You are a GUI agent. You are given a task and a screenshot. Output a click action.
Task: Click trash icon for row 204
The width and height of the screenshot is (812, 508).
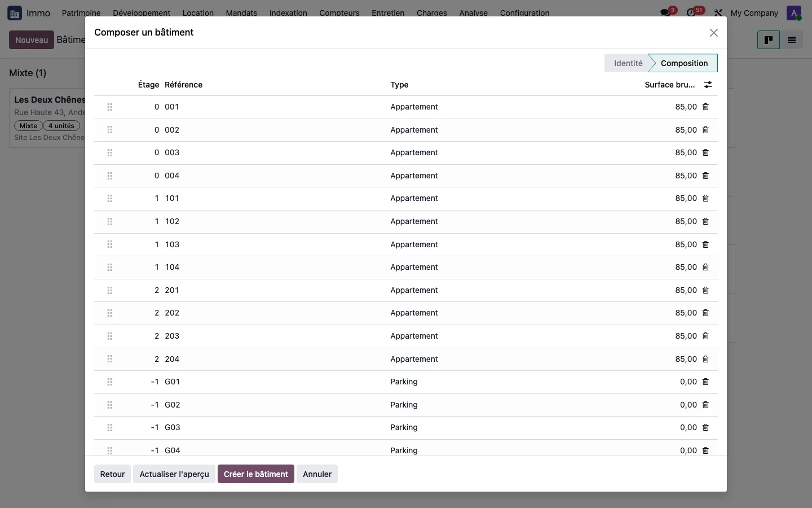[x=705, y=359]
